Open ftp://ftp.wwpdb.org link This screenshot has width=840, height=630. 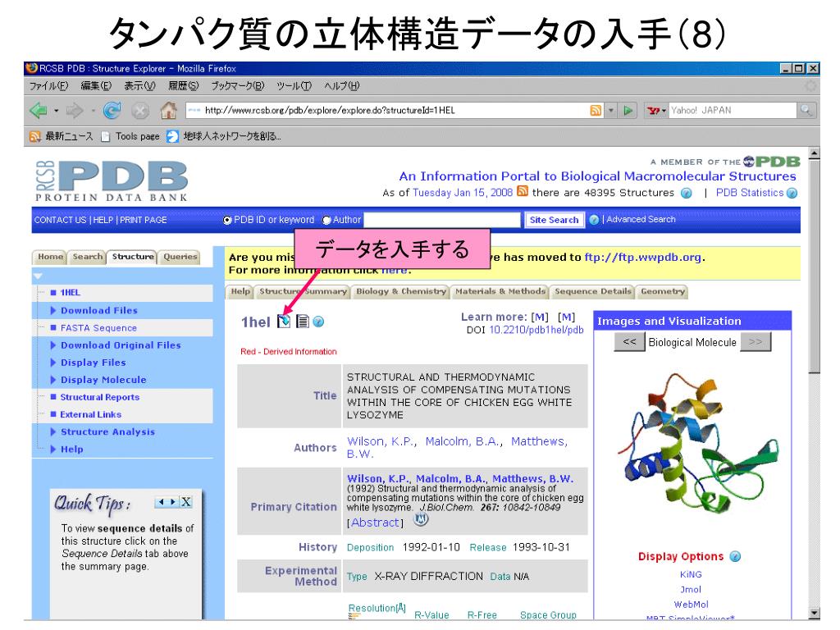[x=643, y=258]
